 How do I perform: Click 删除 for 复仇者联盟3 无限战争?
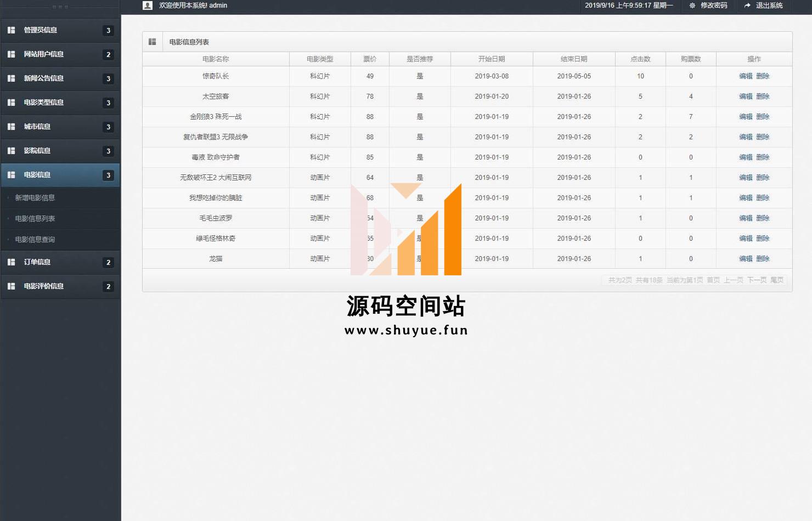[x=763, y=137]
